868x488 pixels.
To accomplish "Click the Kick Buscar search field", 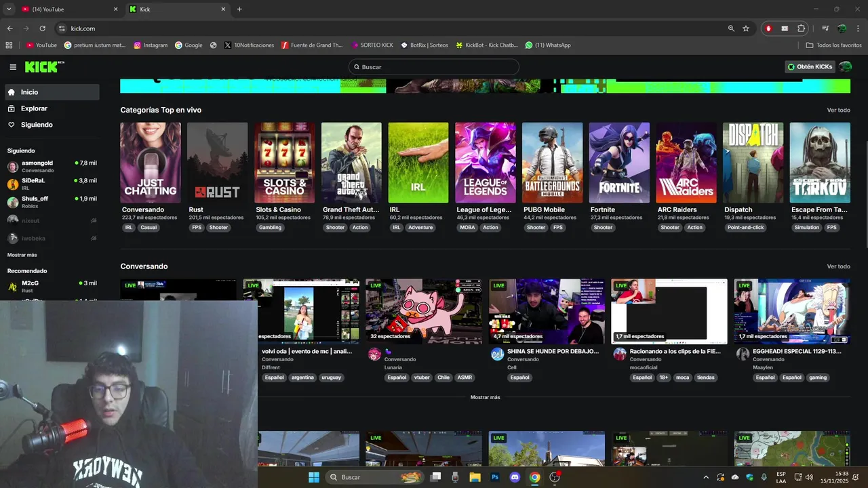I will coord(434,67).
